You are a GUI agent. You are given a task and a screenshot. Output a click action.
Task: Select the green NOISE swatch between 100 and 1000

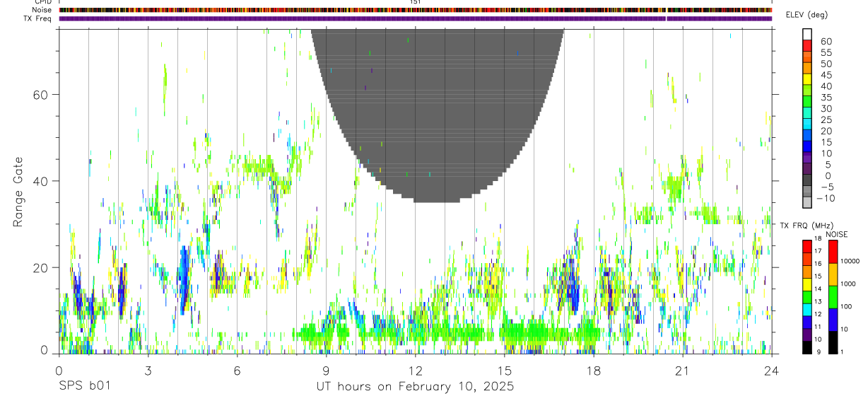click(833, 296)
